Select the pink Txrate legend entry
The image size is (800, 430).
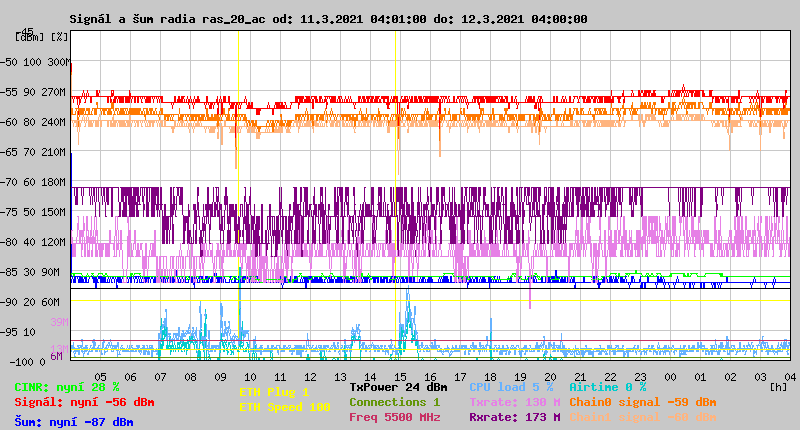(x=514, y=402)
